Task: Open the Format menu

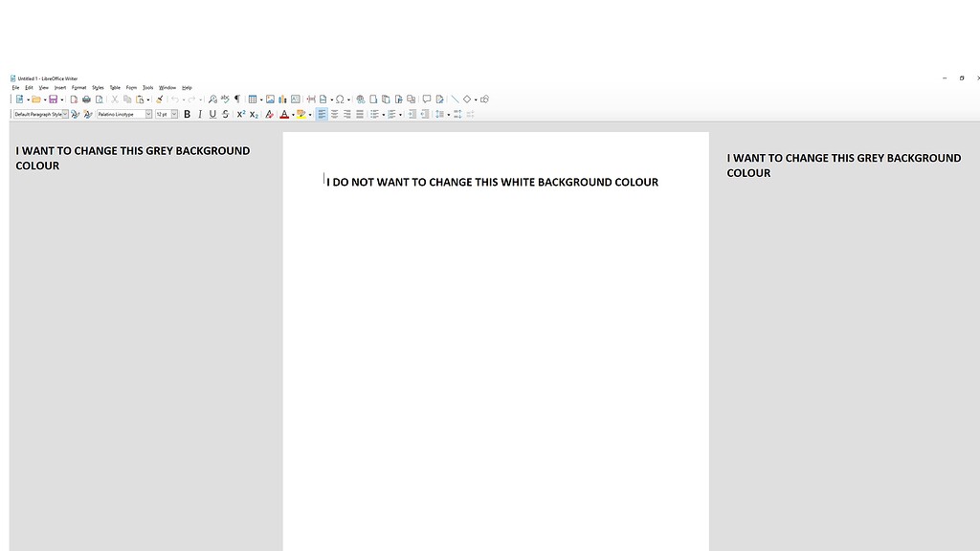Action: [80, 86]
